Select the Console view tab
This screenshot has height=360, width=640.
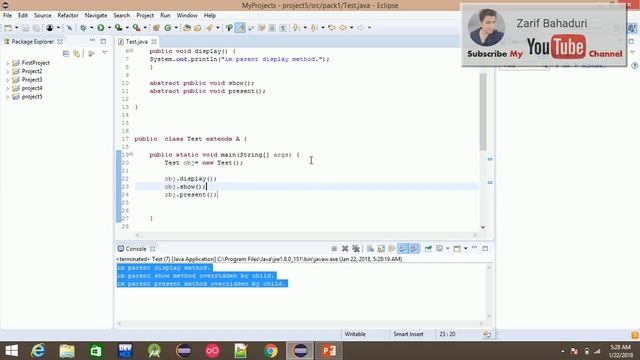[136, 249]
